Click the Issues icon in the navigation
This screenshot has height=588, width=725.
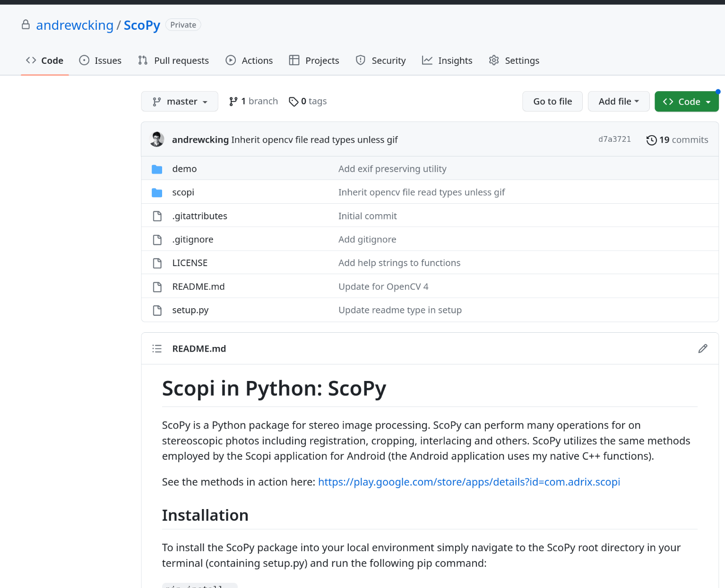point(85,61)
